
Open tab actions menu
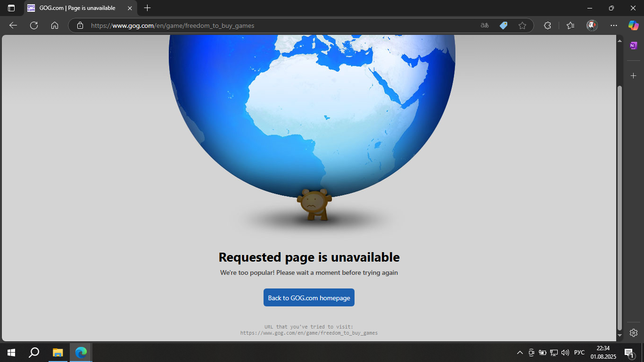click(x=11, y=8)
